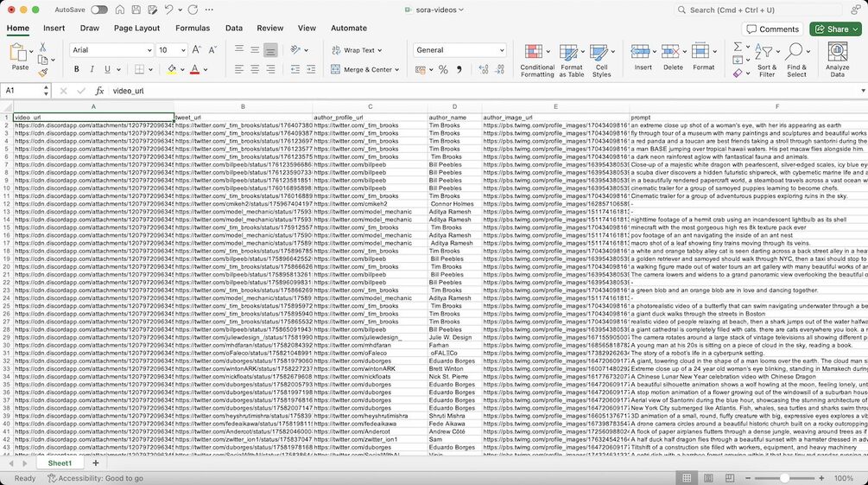Screen dimensions: 868x485
Task: Click Wrap Text
Action: pyautogui.click(x=357, y=50)
